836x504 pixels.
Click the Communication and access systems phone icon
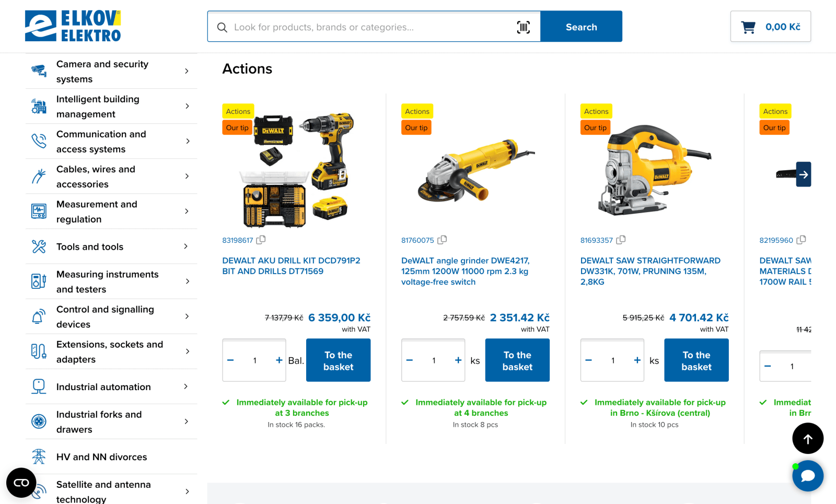click(x=39, y=141)
